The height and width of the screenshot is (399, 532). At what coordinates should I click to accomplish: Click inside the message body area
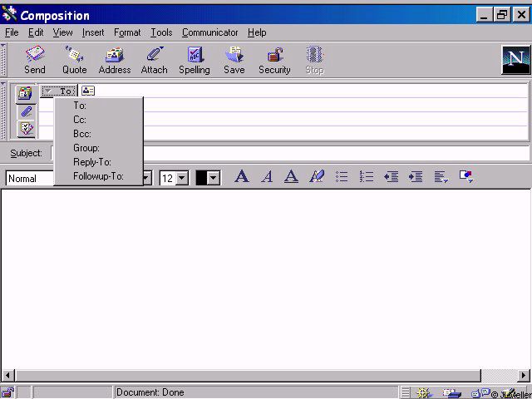coord(266,279)
